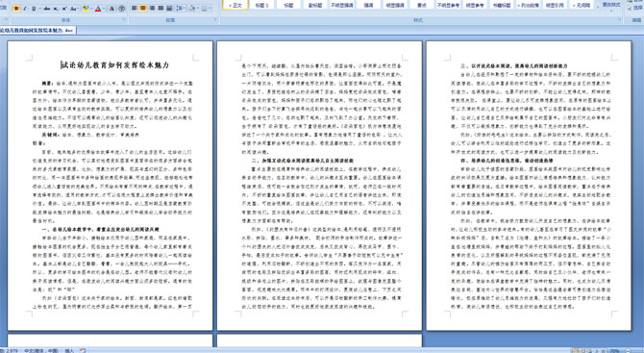
Task: Align paragraph text to the right
Action: (152, 9)
